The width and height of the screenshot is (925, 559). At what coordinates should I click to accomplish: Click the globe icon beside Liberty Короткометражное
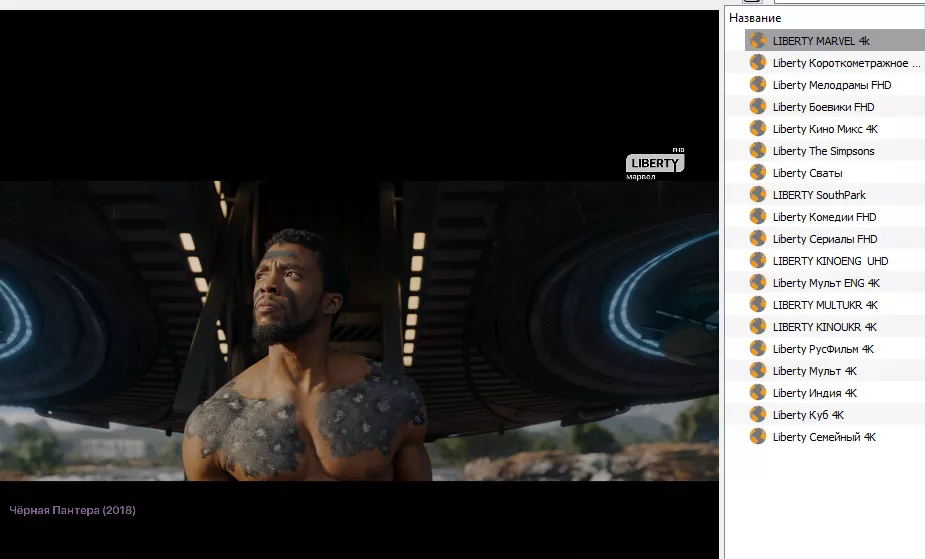tap(757, 63)
